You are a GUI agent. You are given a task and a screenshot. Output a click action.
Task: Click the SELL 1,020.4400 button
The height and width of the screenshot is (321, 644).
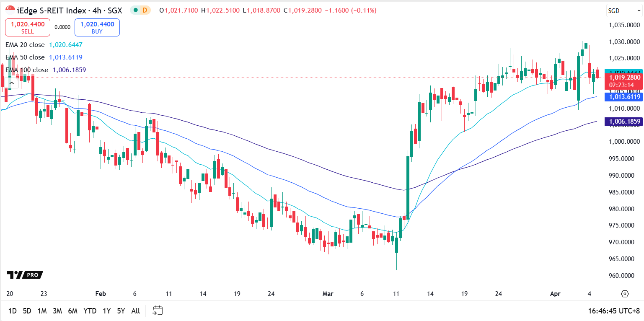(28, 27)
